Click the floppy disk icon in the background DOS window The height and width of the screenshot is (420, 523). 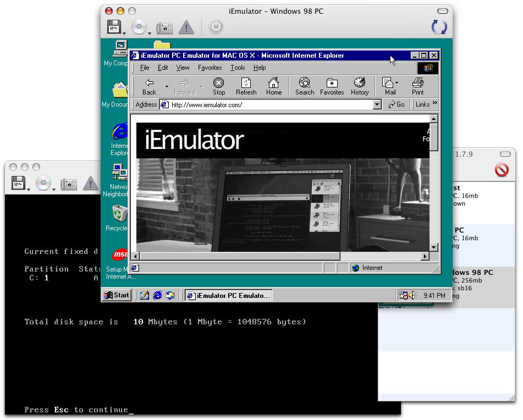coord(18,183)
